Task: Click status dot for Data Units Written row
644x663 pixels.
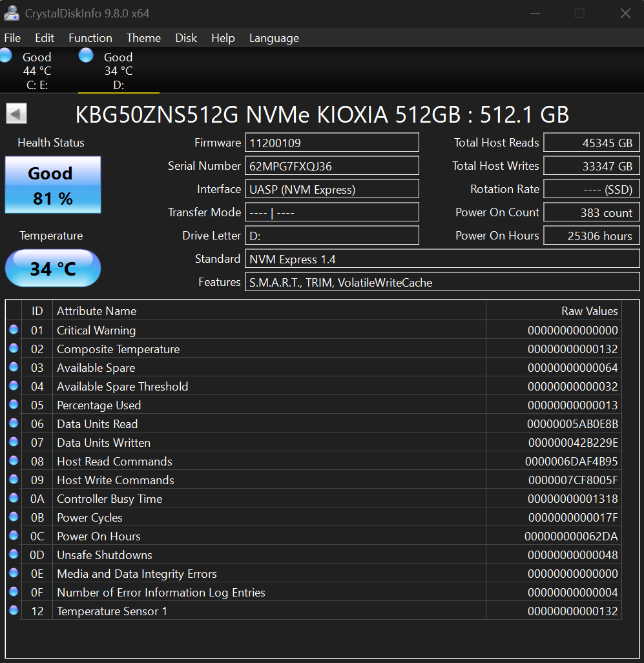Action: pyautogui.click(x=14, y=442)
